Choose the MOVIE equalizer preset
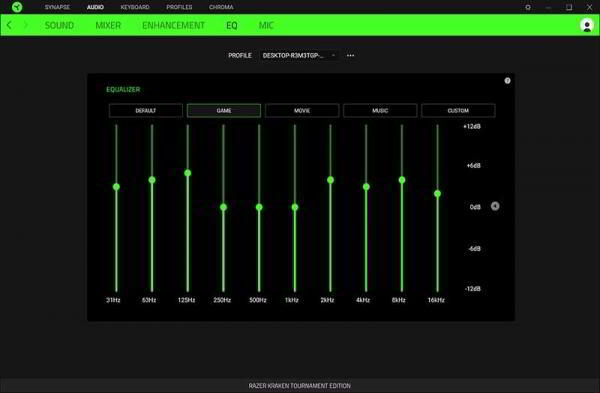 point(302,111)
